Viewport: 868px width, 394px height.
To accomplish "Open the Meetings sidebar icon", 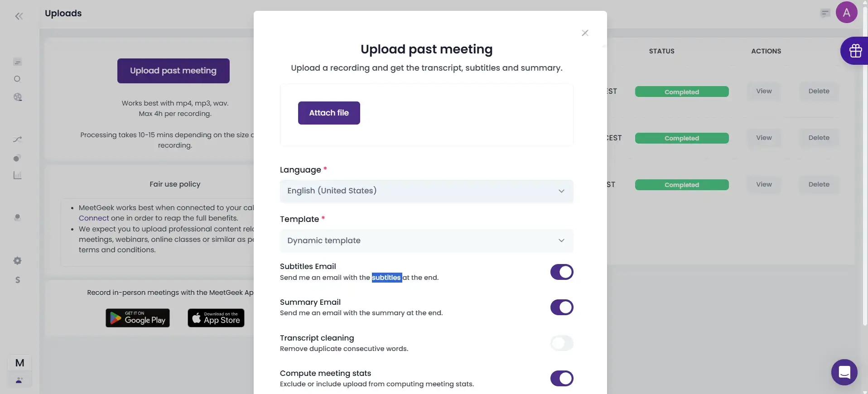I will [x=18, y=62].
